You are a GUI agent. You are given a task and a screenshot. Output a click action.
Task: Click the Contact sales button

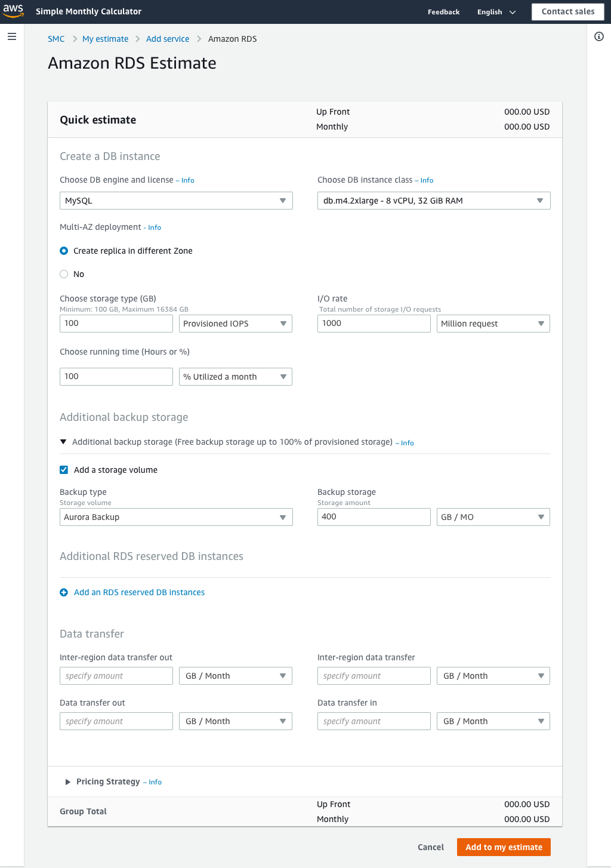pos(568,11)
